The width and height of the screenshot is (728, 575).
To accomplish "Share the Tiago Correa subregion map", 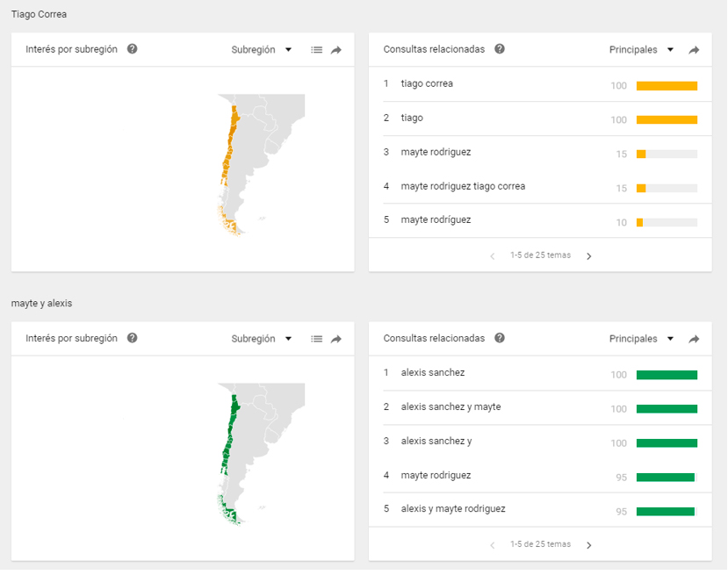I will [336, 50].
